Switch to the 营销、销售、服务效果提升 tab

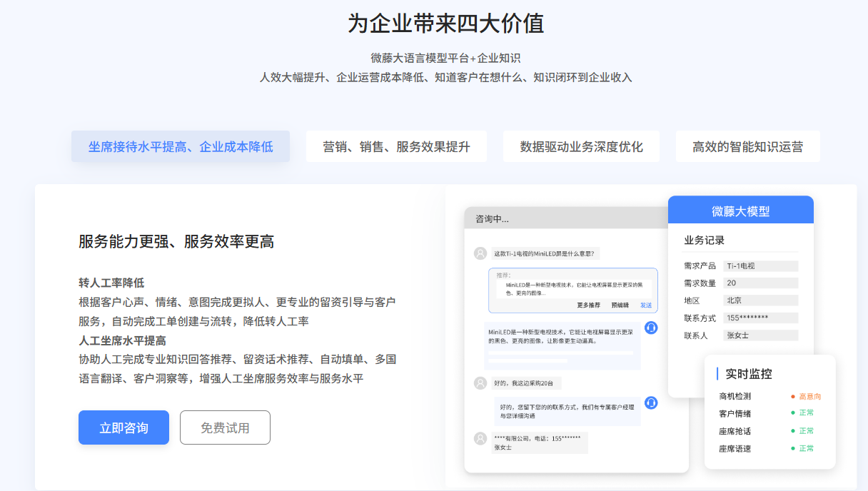[x=396, y=146]
